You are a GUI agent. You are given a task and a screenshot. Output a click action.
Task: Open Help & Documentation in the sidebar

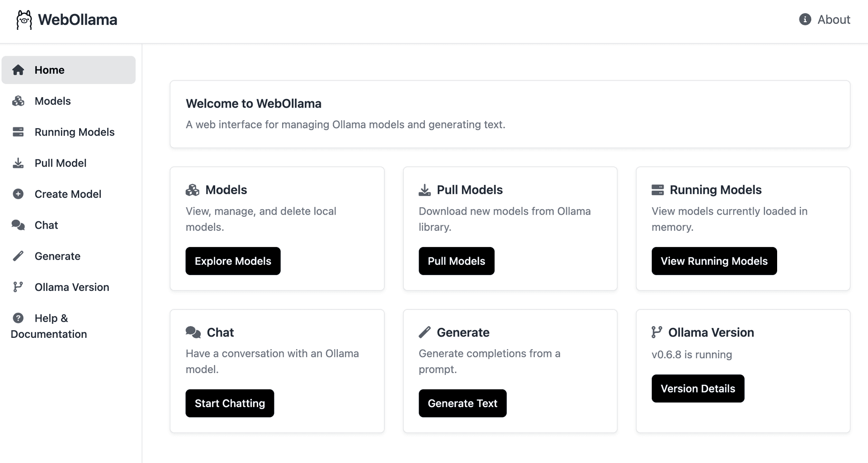point(69,326)
